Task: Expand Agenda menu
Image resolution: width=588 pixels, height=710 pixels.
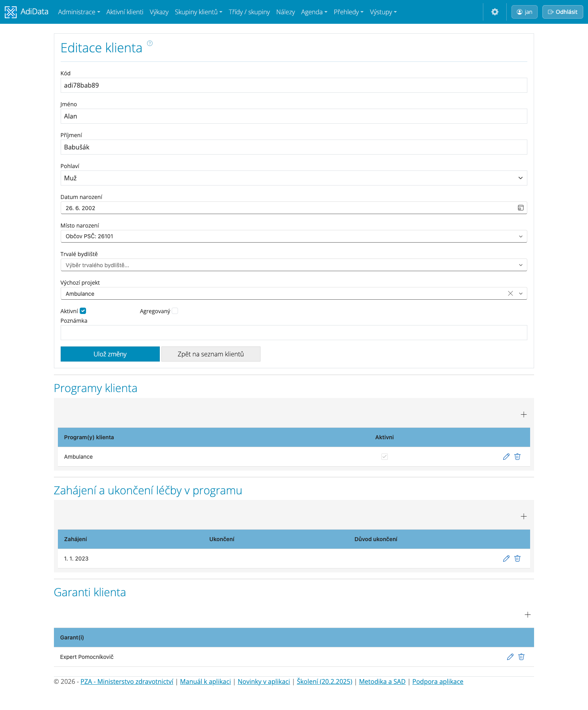Action: pos(314,12)
